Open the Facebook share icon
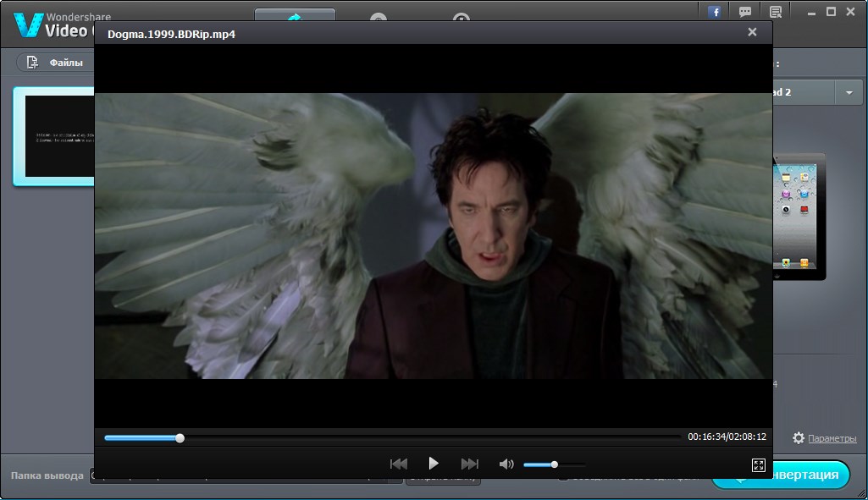Screen dimensions: 868x500 [715, 12]
